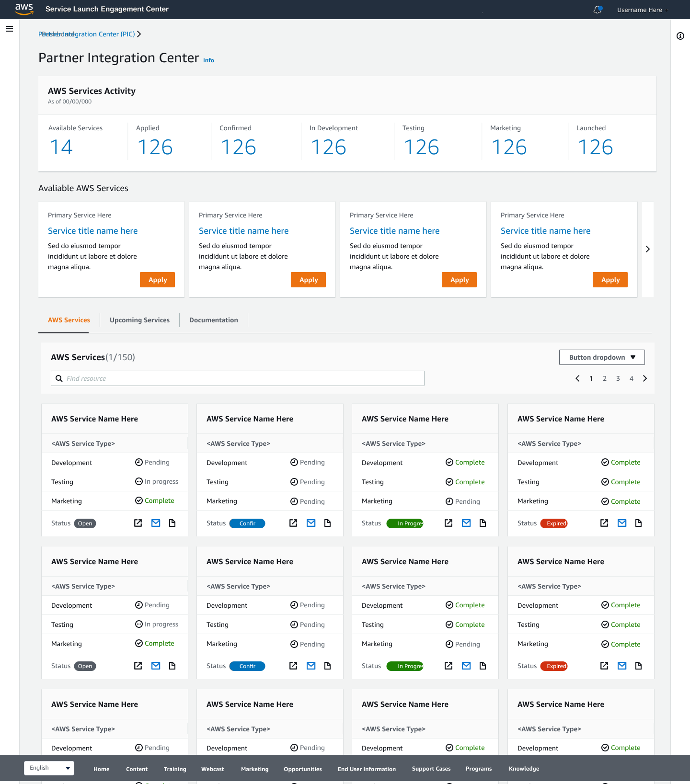Go to next page arrow in pagination
Screen dimensions: 690x784
click(645, 378)
